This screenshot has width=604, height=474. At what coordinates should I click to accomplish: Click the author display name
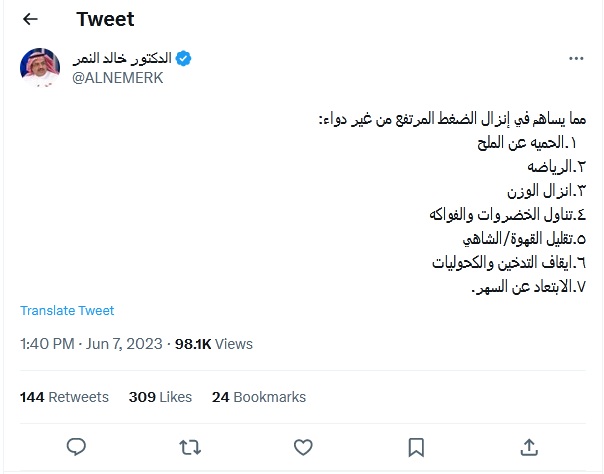coord(122,59)
